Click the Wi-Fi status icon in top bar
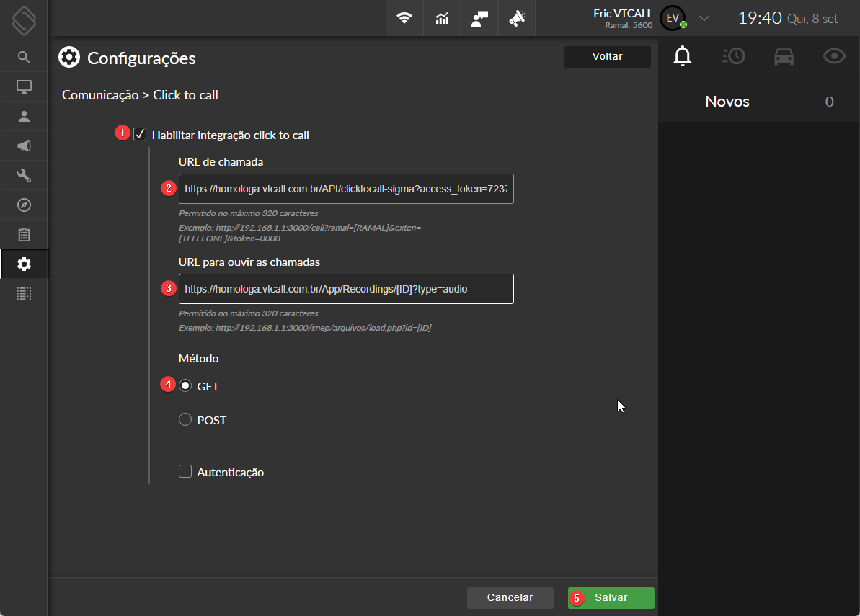This screenshot has height=616, width=860. pyautogui.click(x=404, y=19)
